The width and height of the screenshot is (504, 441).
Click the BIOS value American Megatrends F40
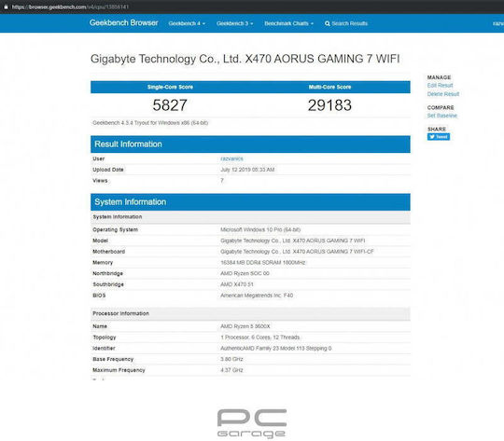[x=257, y=296]
